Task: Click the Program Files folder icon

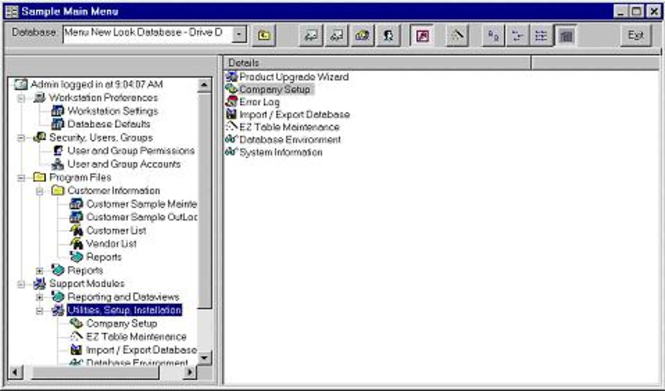Action: click(39, 177)
